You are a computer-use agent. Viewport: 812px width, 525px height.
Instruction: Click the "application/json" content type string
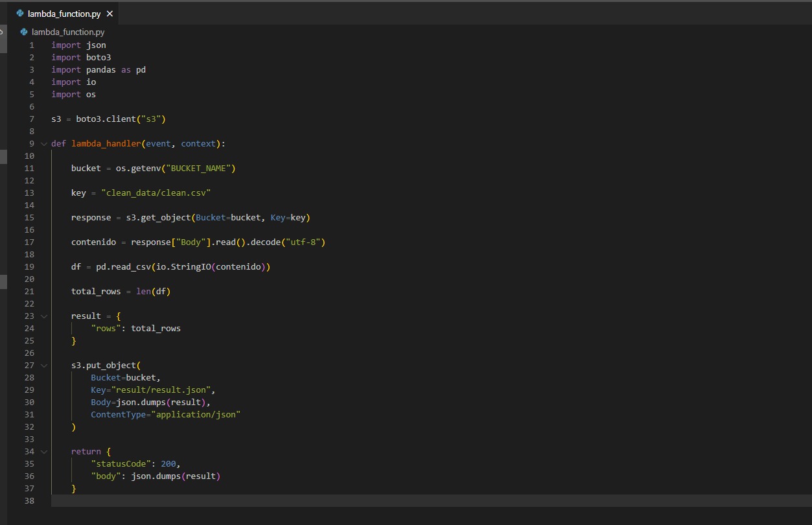(195, 415)
